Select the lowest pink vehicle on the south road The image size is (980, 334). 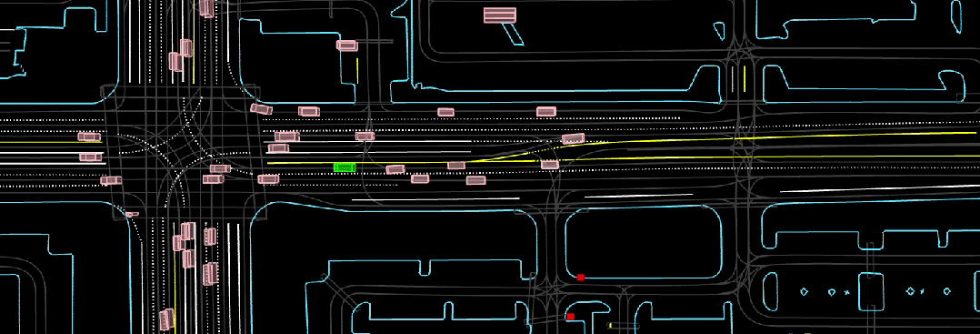pyautogui.click(x=165, y=319)
